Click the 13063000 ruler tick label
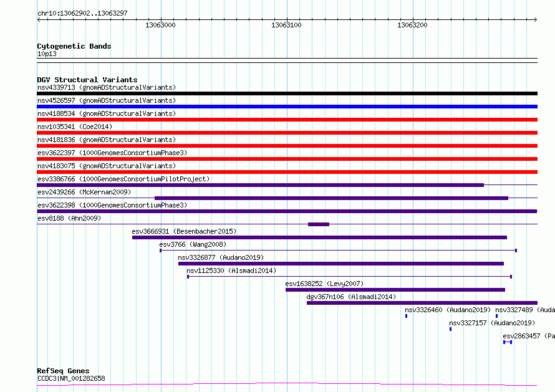Image resolution: width=555 pixels, height=392 pixels. click(160, 25)
